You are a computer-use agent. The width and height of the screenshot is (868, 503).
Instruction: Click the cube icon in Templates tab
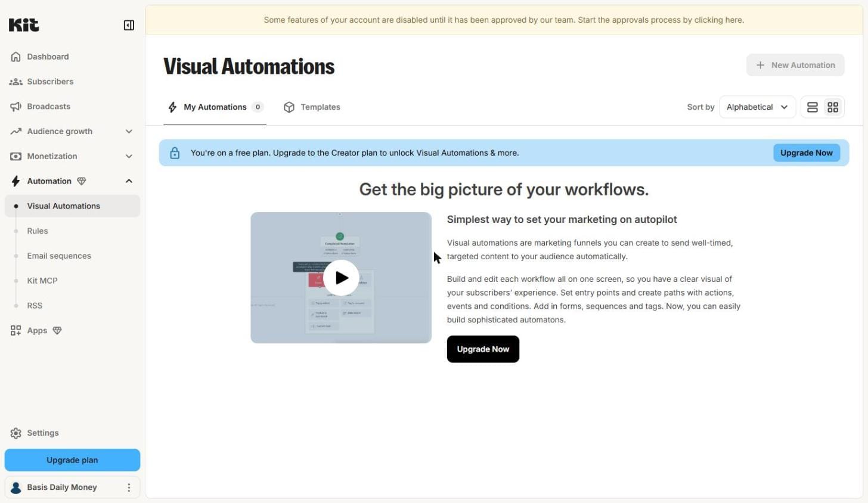tap(289, 107)
